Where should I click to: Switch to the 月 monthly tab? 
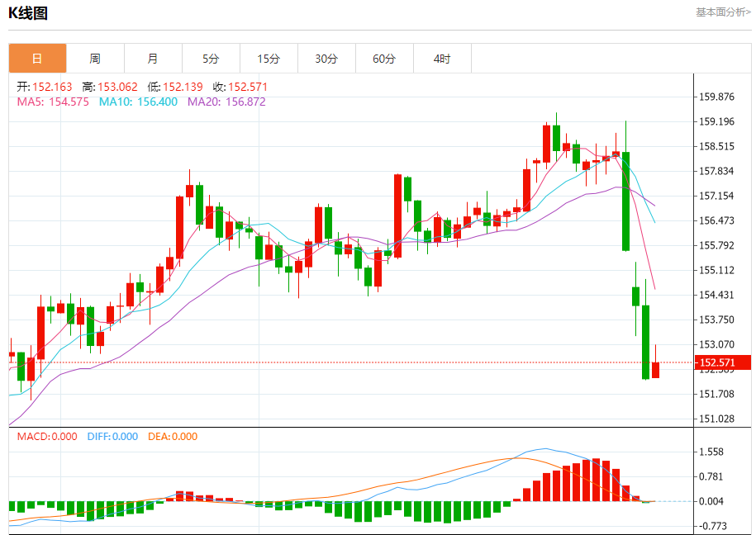pos(154,59)
